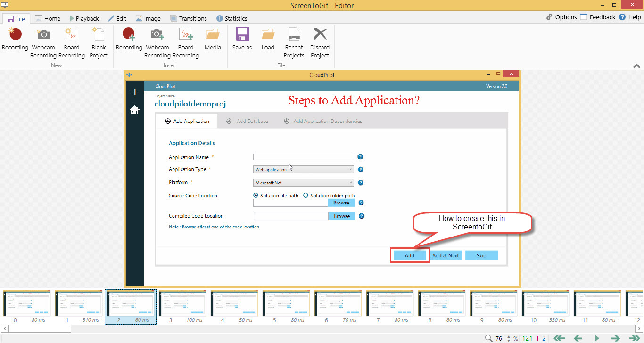Jump to the first frame

559,338
